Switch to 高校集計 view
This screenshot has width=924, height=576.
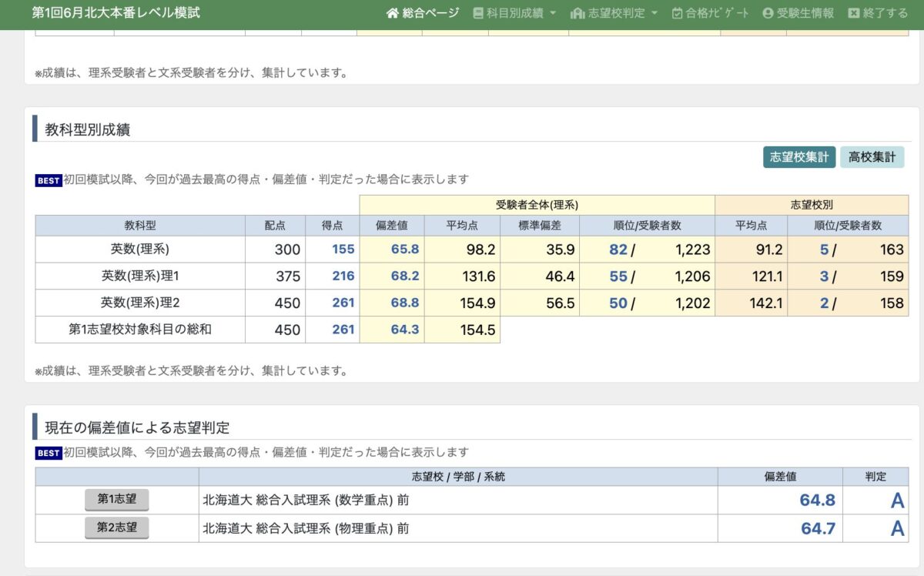coord(872,157)
